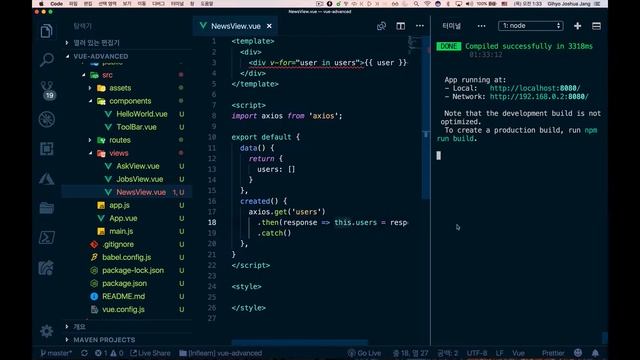Screen dimensions: 640x360
Task: Open the http://localhost:8080/ link
Action: click(535, 88)
